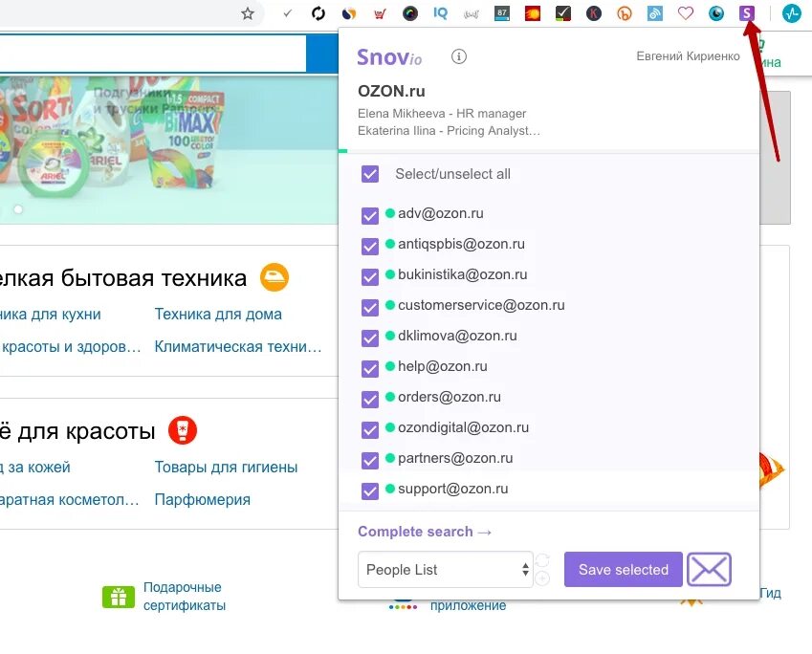Image resolution: width=812 pixels, height=654 pixels.
Task: Click the color wheel extension icon
Action: [410, 13]
